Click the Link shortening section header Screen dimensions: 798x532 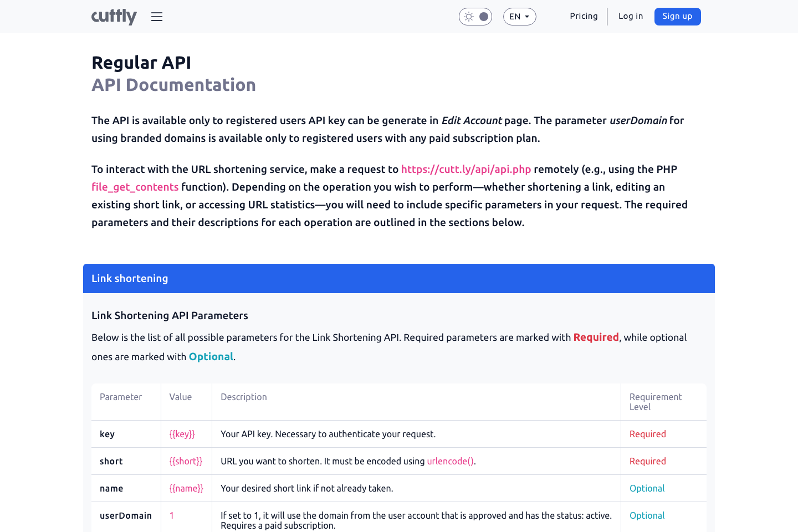click(129, 278)
